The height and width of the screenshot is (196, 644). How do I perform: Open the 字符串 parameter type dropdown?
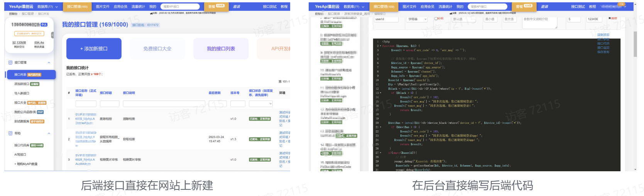417,19
